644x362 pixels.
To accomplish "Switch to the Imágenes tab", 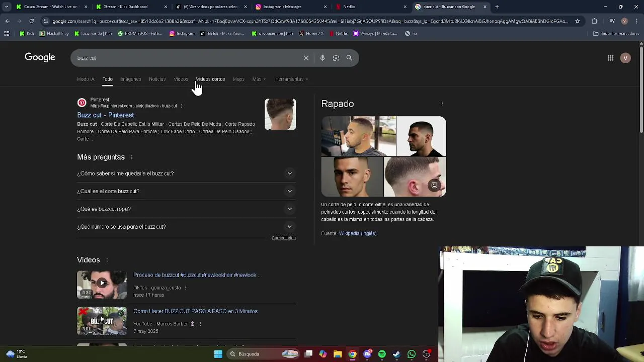I will coord(131,79).
